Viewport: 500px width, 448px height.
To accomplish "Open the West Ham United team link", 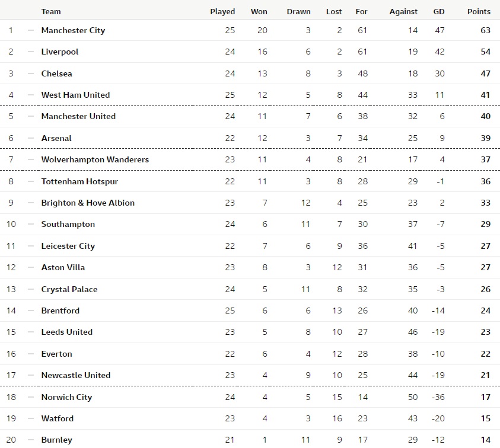I will 75,95.
